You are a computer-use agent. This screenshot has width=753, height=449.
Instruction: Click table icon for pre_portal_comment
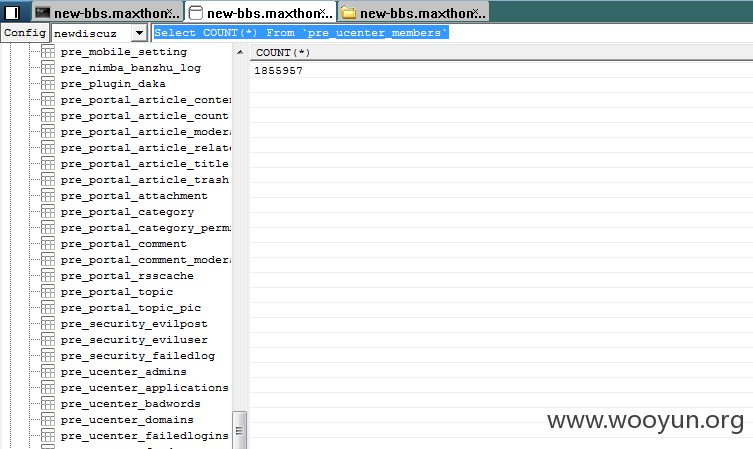[x=48, y=243]
